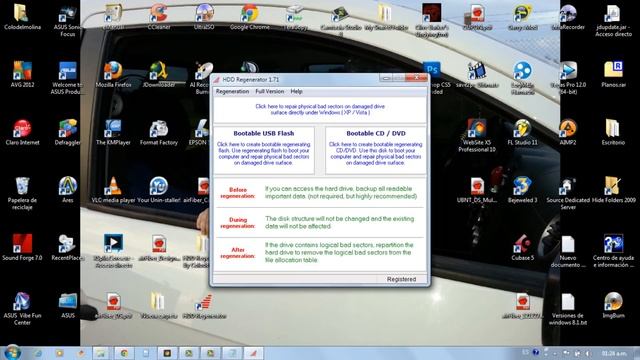
Task: Launch Bejeweled 3 desktop icon
Action: pyautogui.click(x=522, y=190)
